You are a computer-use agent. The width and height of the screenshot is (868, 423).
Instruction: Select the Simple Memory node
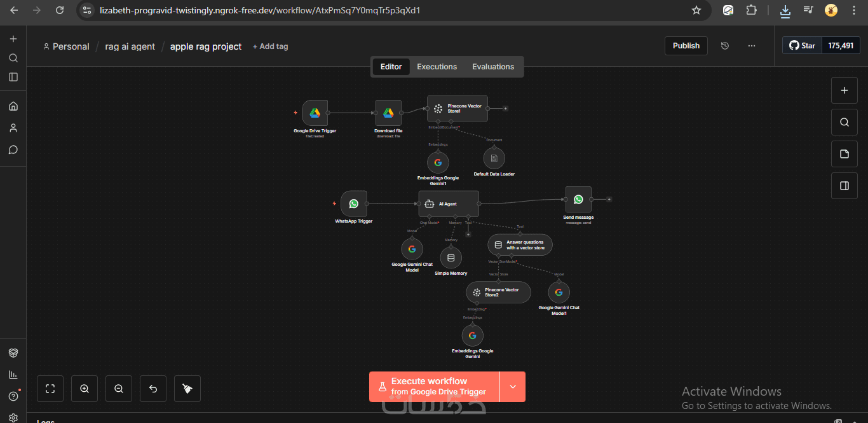click(x=451, y=258)
